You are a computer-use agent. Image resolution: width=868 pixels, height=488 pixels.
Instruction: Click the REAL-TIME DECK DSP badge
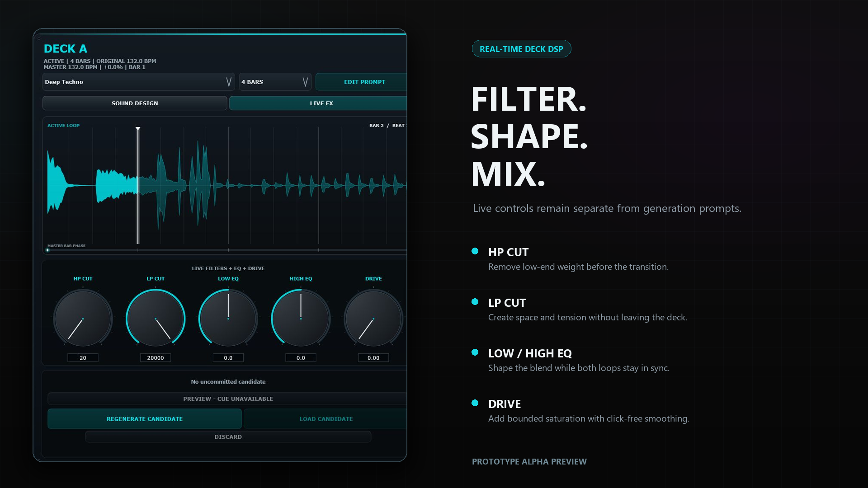pos(521,49)
